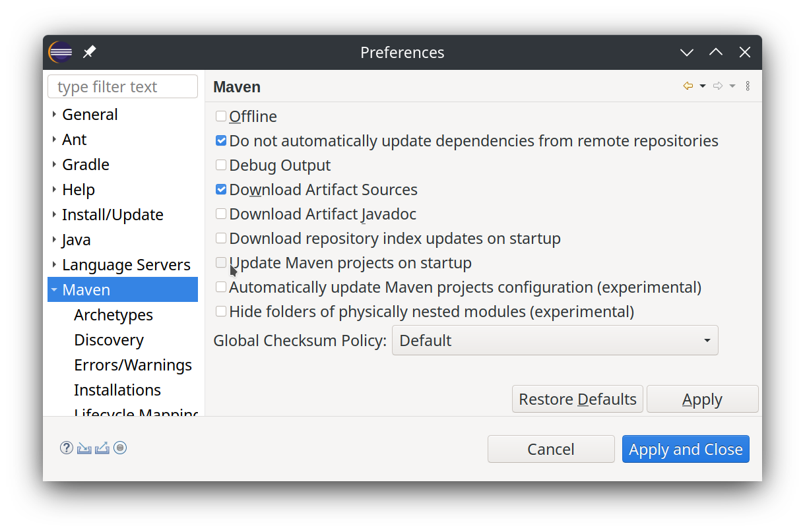Image resolution: width=805 pixels, height=532 pixels.
Task: Select Archetypes under Maven
Action: pyautogui.click(x=113, y=314)
